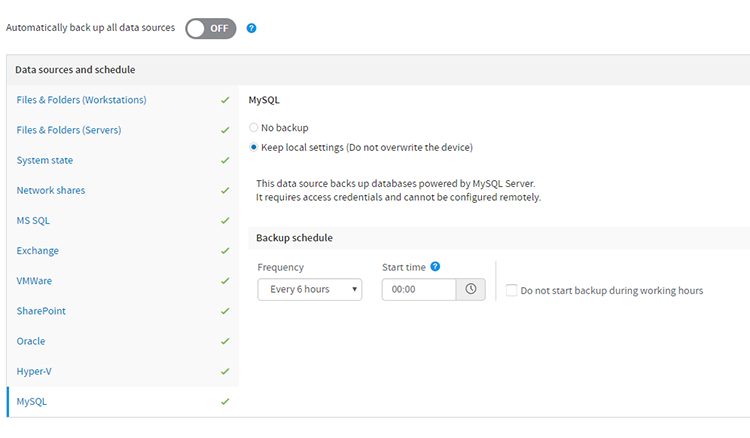Open Files & Folders (Servers) data source

(x=69, y=130)
